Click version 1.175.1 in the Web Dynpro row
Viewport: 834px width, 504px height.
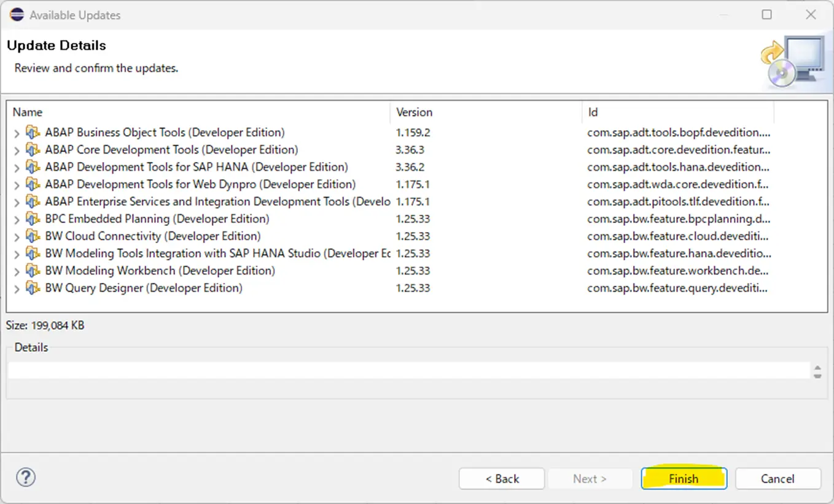pyautogui.click(x=413, y=184)
